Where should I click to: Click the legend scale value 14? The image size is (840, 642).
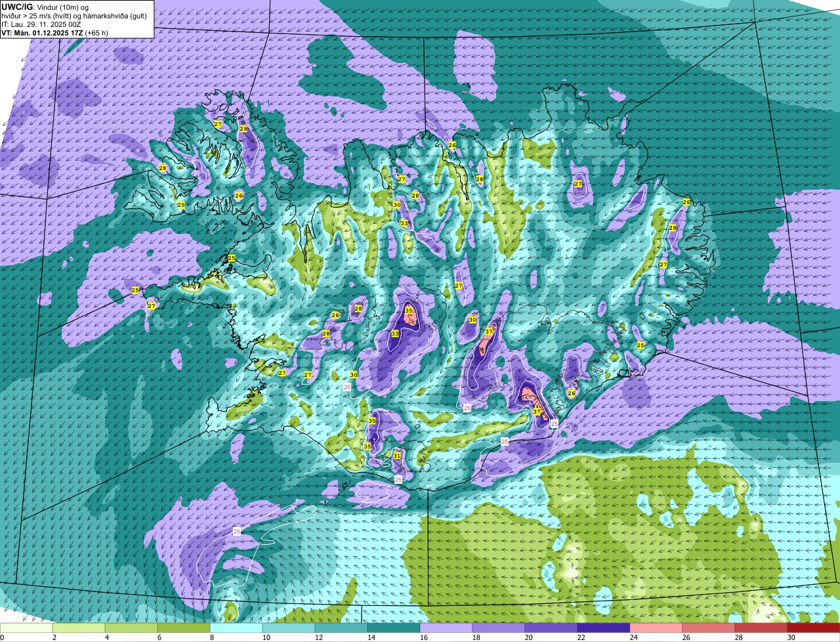pyautogui.click(x=371, y=637)
